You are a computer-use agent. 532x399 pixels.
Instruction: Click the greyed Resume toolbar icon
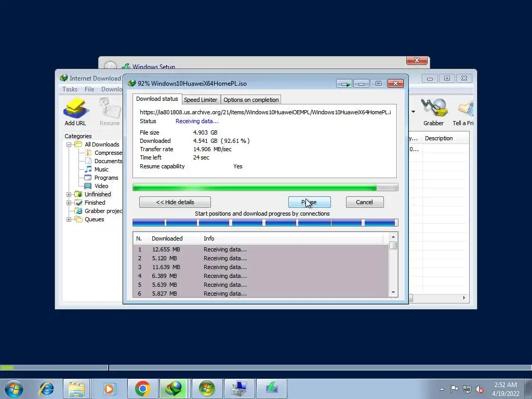pyautogui.click(x=110, y=112)
